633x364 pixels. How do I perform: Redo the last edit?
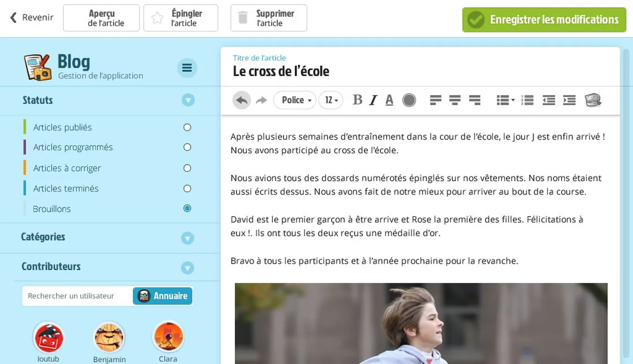click(262, 100)
